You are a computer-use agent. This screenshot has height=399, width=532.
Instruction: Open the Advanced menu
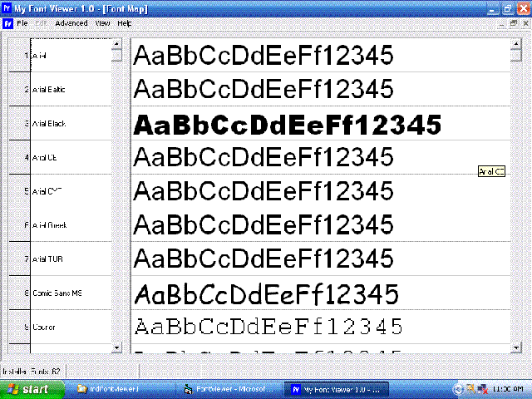pyautogui.click(x=71, y=23)
